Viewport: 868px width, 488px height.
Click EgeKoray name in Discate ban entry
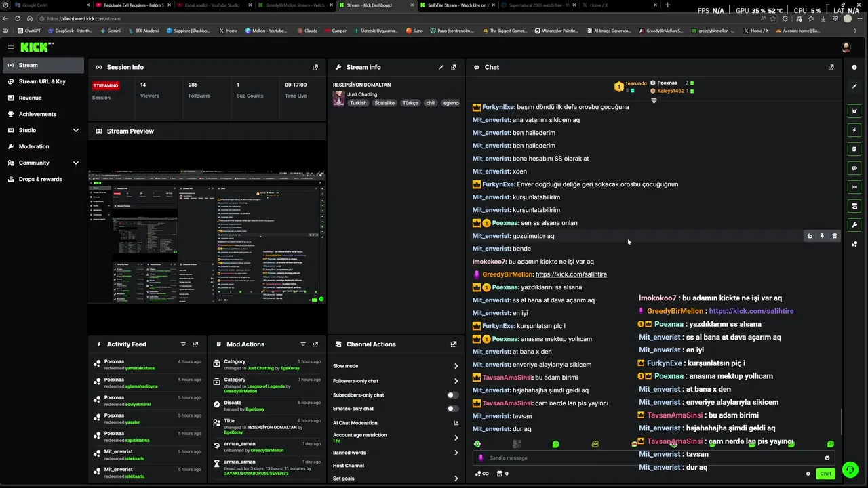[255, 409]
